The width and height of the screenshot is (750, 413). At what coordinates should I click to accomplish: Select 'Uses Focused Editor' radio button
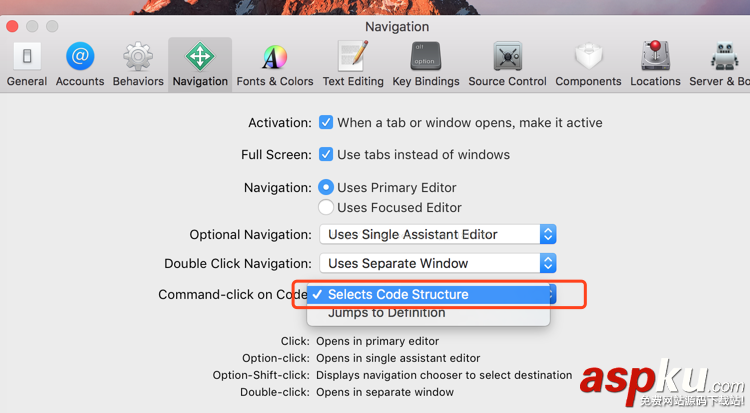[x=326, y=207]
